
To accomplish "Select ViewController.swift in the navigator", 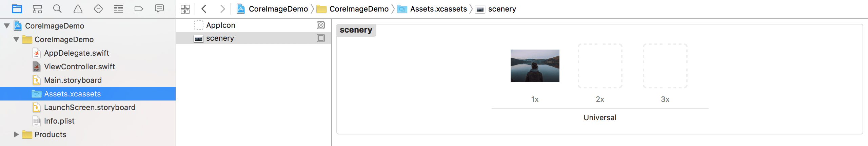I will [x=79, y=67].
